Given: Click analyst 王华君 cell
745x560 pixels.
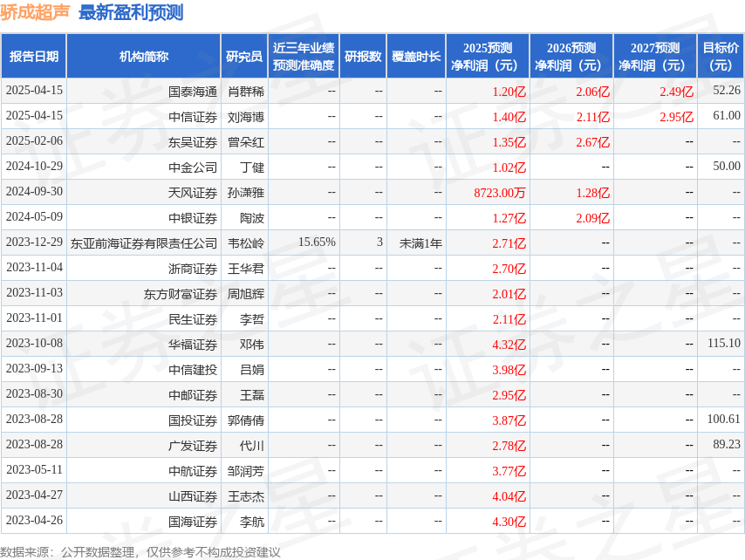Looking at the screenshot, I should pos(246,269).
